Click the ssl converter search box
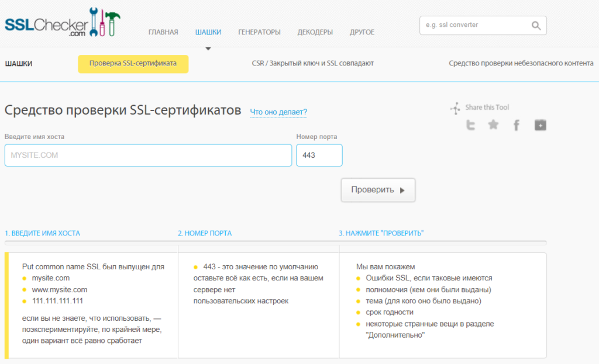Image resolution: width=599 pixels, height=364 pixels. pyautogui.click(x=474, y=26)
